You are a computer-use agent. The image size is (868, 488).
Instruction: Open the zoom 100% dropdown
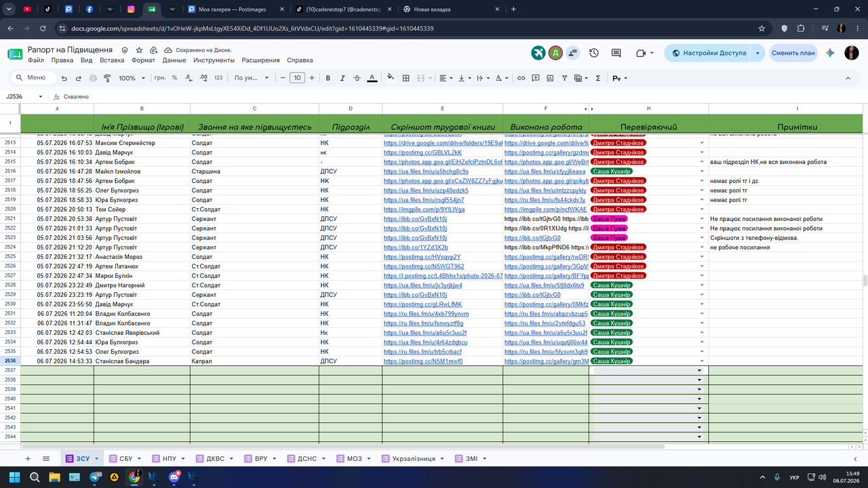132,78
